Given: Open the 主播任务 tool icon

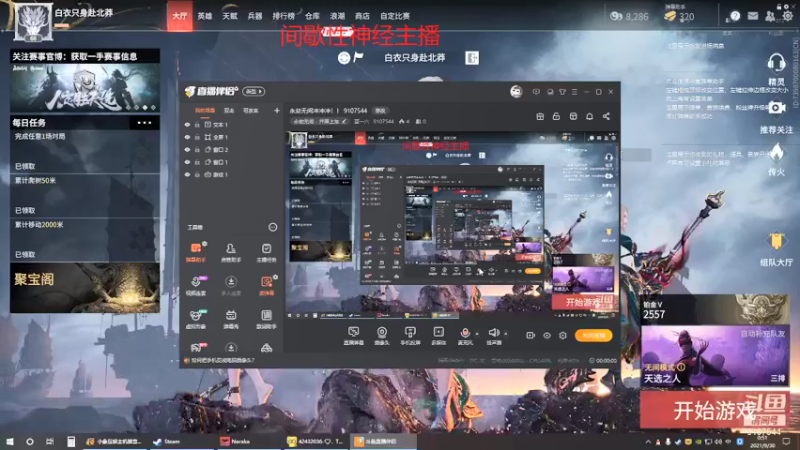Looking at the screenshot, I should point(266,252).
